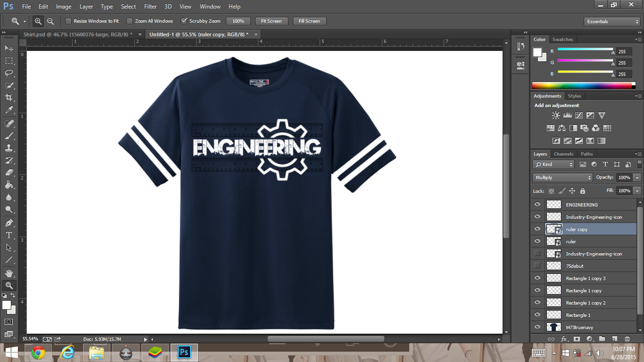This screenshot has width=644, height=362.
Task: Click the Zoom In icon in options bar
Action: tap(39, 21)
